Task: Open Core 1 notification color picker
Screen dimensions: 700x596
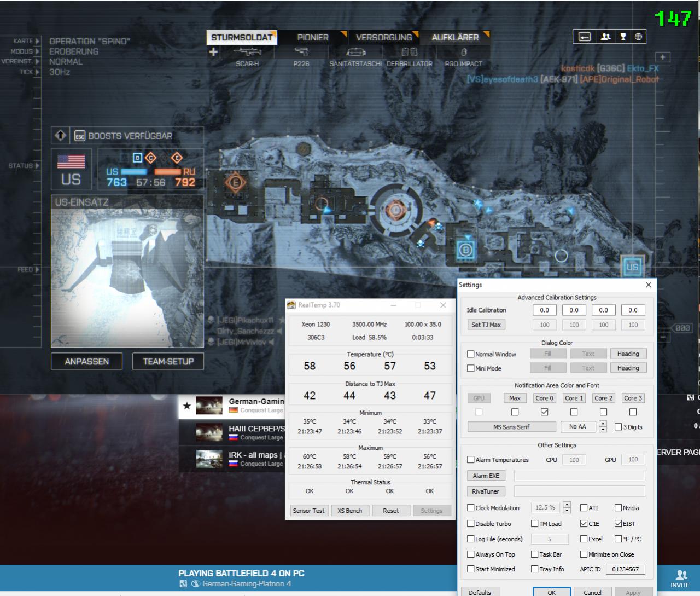Action: 574,398
